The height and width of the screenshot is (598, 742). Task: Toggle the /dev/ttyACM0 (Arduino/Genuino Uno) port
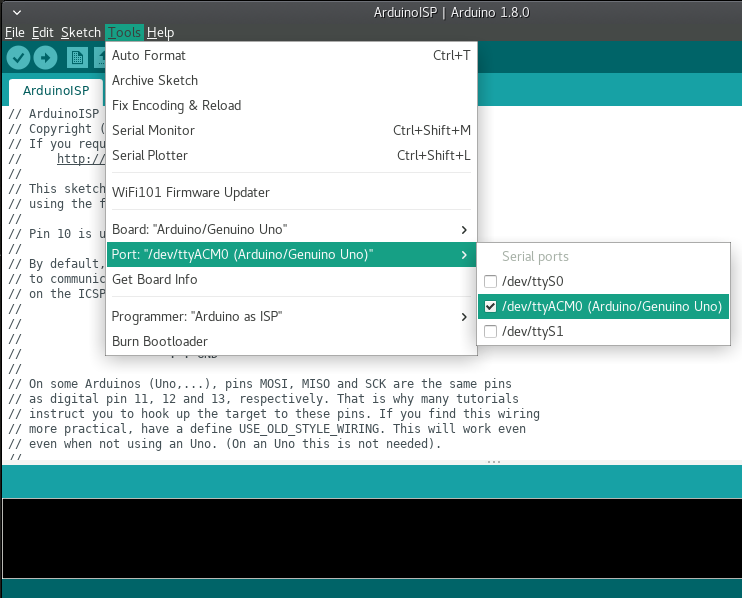(x=603, y=307)
